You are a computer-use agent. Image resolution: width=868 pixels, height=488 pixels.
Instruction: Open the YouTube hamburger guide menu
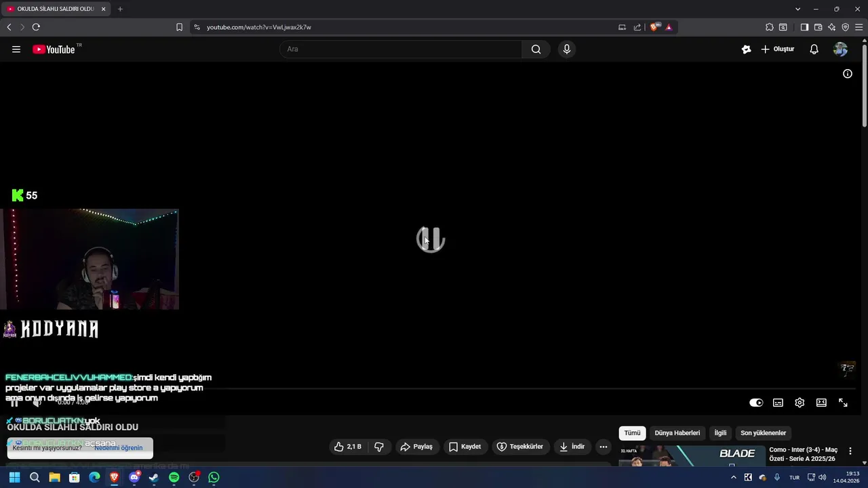[x=16, y=49]
